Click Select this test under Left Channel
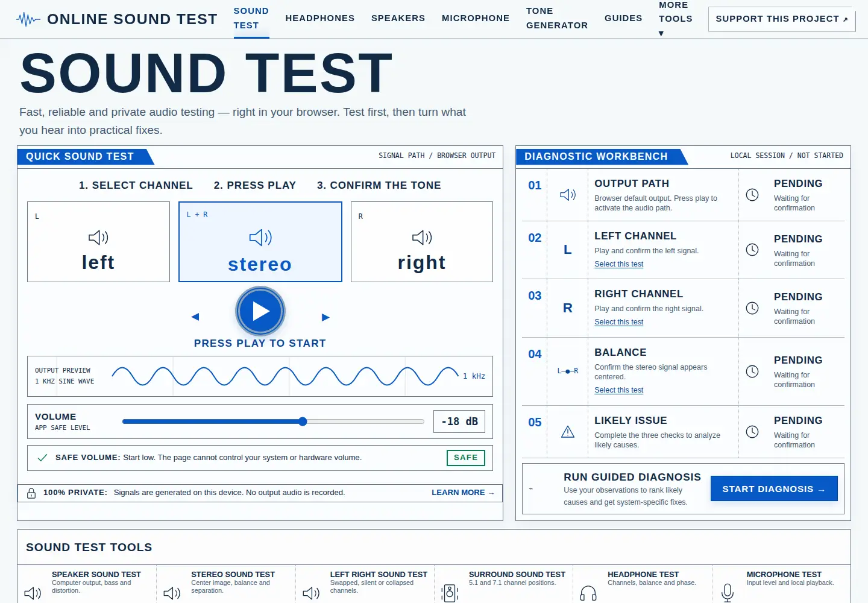Screen dimensions: 868x603 pyautogui.click(x=618, y=264)
